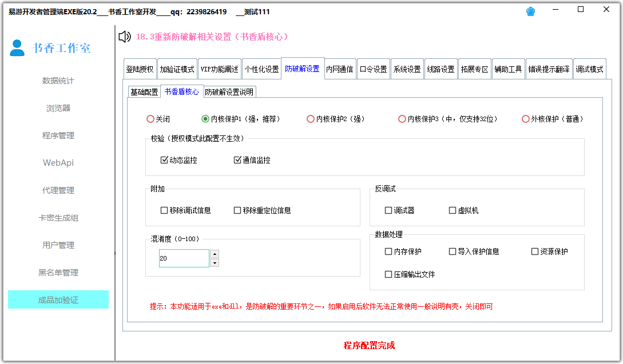
Task: Switch to the 基础配置 sub-tab
Action: click(144, 91)
